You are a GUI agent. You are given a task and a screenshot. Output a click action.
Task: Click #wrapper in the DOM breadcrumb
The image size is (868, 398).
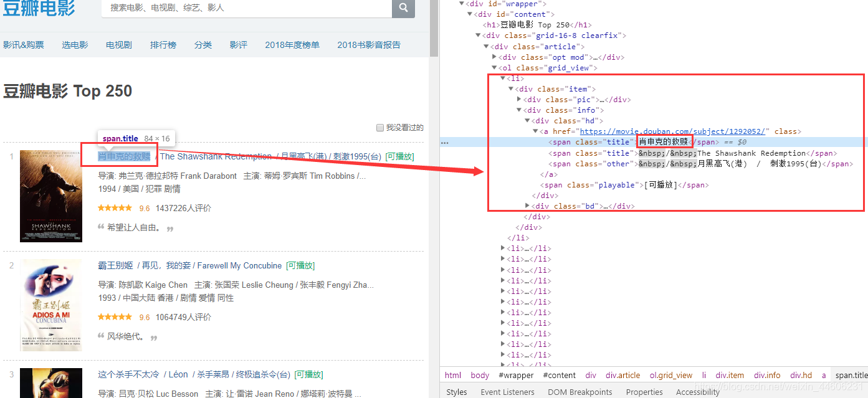[516, 375]
